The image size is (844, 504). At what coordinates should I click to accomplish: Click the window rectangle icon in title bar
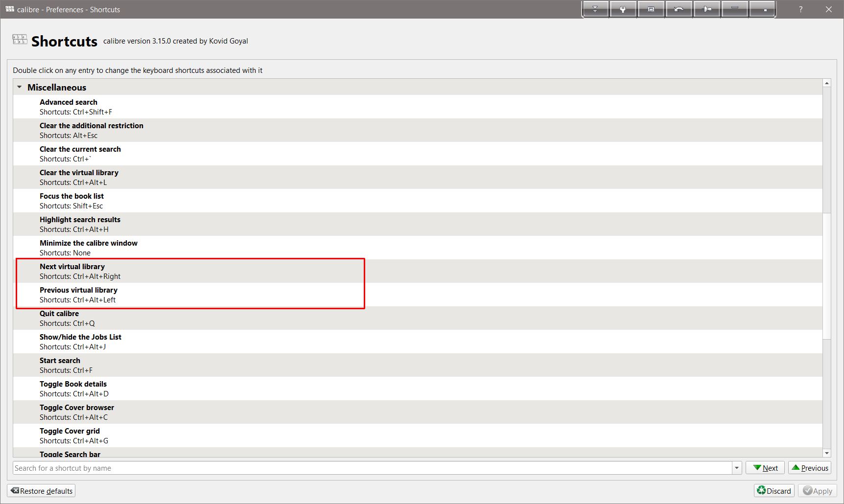coord(651,9)
